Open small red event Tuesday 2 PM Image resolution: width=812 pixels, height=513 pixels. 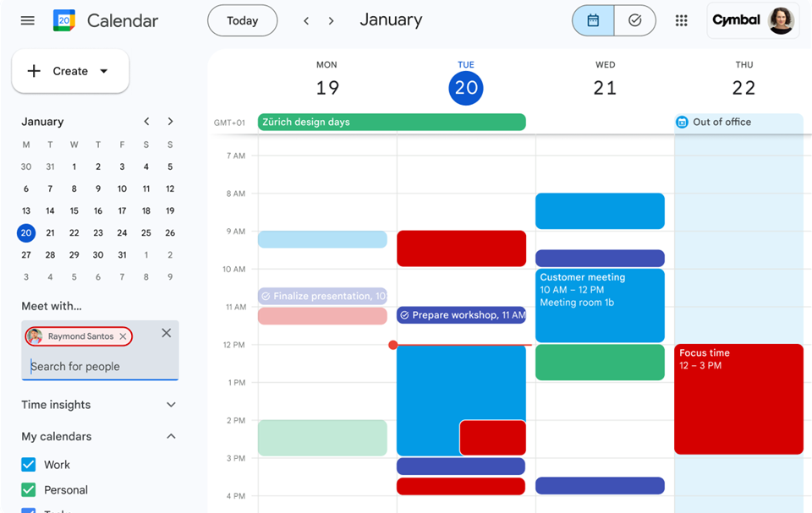[x=493, y=438]
